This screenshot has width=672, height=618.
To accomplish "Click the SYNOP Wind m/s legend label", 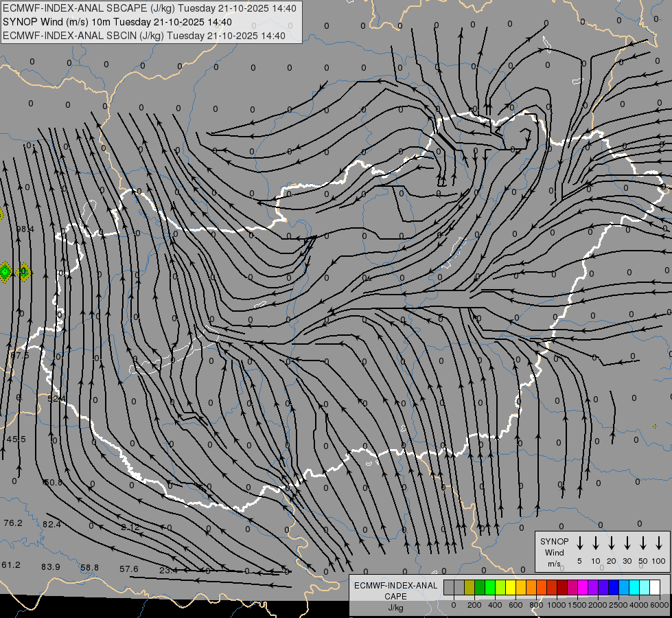I will point(554,552).
